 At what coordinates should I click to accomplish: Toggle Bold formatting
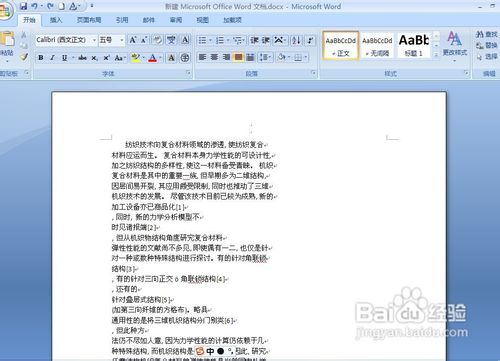click(41, 58)
